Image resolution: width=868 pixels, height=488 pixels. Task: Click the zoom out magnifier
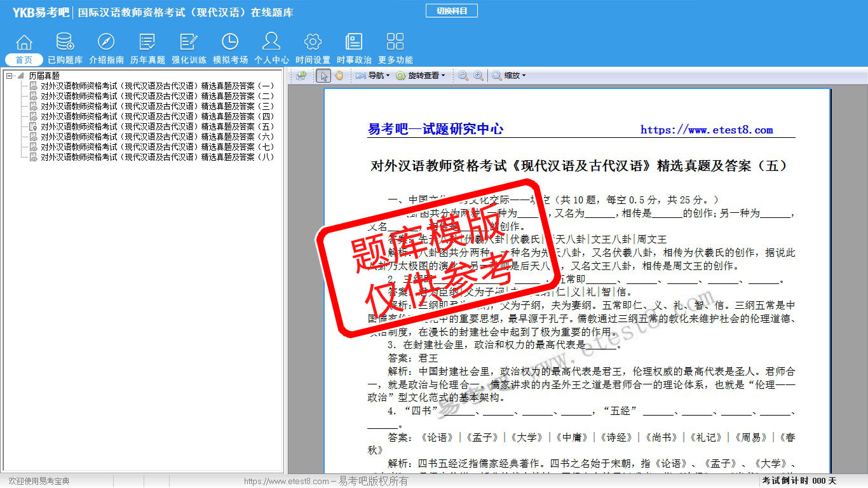(x=463, y=76)
